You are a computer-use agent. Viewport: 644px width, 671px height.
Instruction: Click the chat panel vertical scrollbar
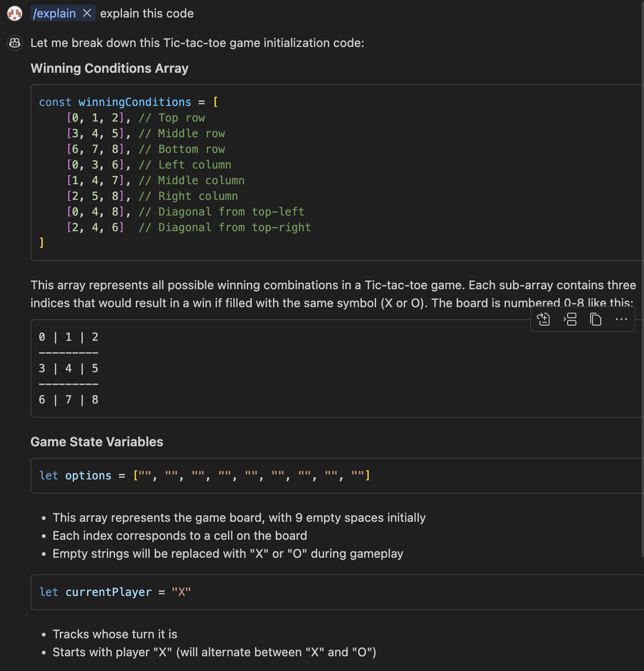tap(642, 276)
